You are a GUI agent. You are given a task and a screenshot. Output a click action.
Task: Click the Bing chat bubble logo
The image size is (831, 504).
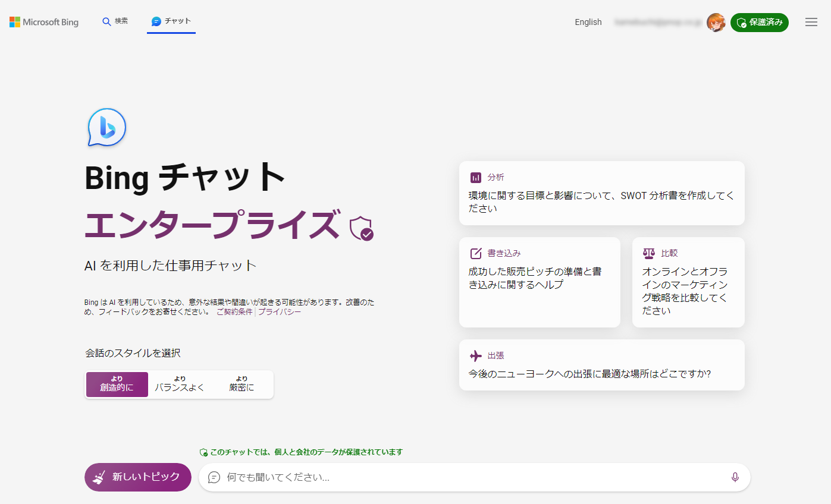tap(107, 127)
